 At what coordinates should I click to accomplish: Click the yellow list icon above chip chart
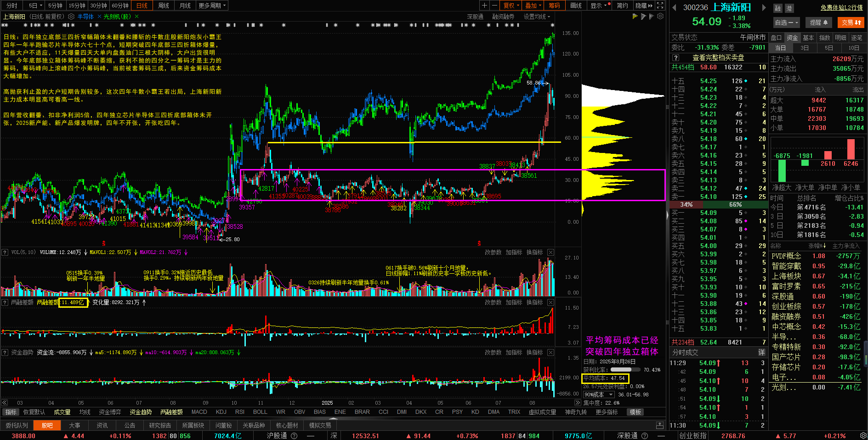635,17
